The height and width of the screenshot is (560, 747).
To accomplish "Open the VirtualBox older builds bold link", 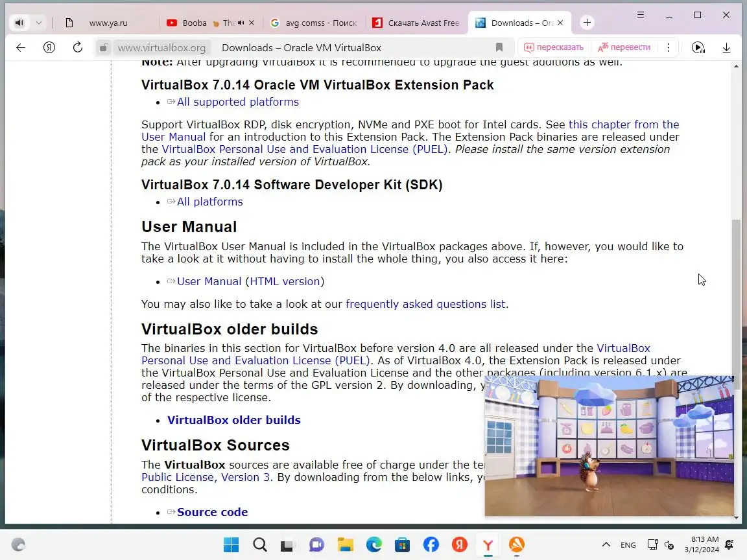I will pos(234,420).
